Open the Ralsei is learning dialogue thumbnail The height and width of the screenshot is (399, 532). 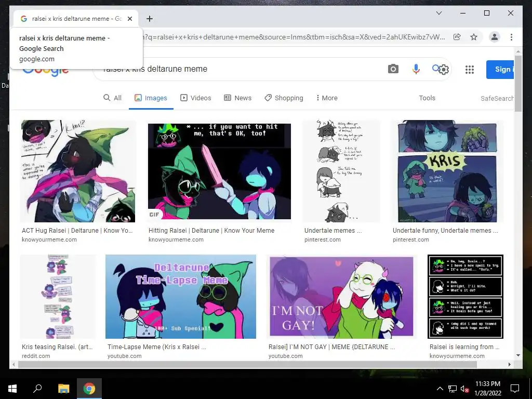[x=465, y=297]
